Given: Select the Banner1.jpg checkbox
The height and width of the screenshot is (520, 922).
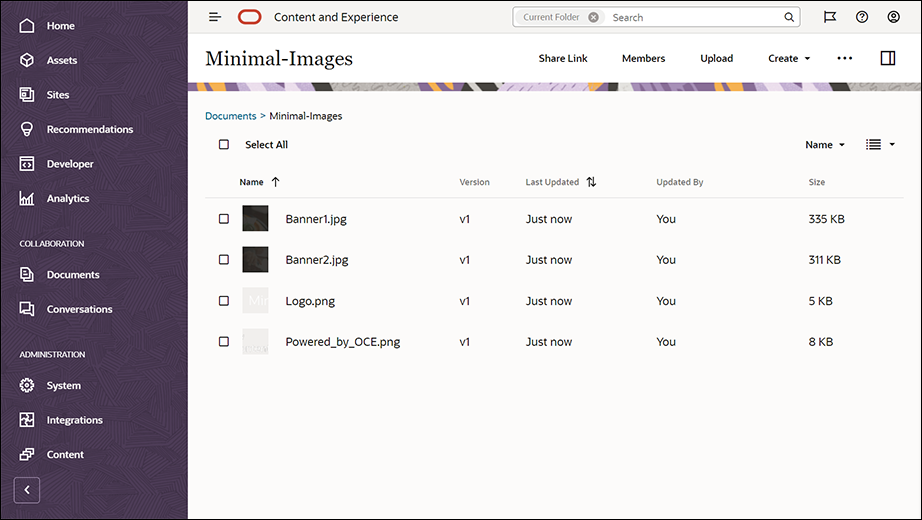Looking at the screenshot, I should [224, 219].
